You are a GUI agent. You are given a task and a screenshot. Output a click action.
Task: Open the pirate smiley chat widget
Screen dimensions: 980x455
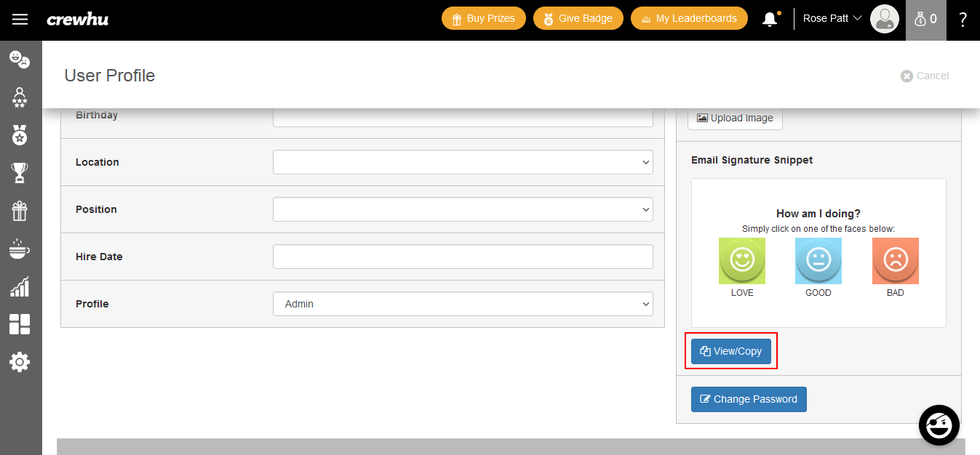click(939, 424)
